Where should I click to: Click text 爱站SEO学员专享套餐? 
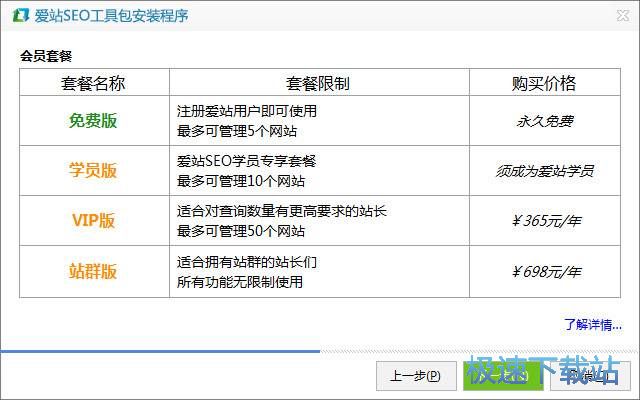[247, 161]
